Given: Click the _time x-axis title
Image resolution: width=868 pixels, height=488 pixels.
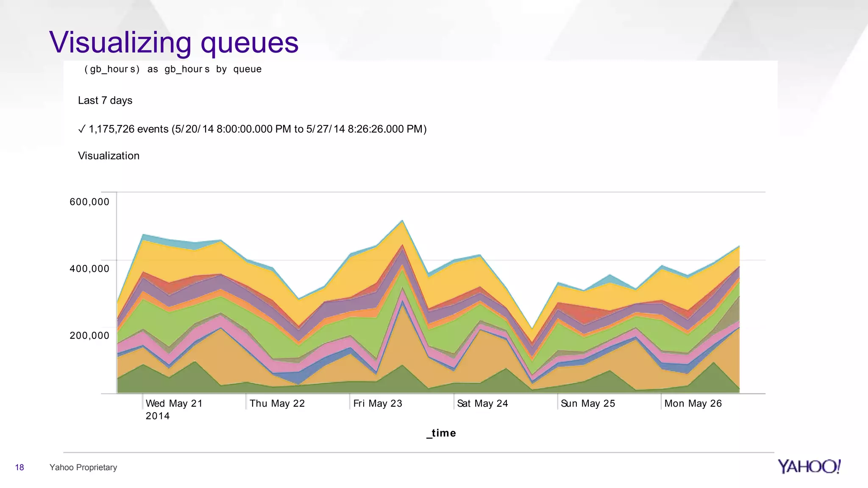Looking at the screenshot, I should [441, 433].
